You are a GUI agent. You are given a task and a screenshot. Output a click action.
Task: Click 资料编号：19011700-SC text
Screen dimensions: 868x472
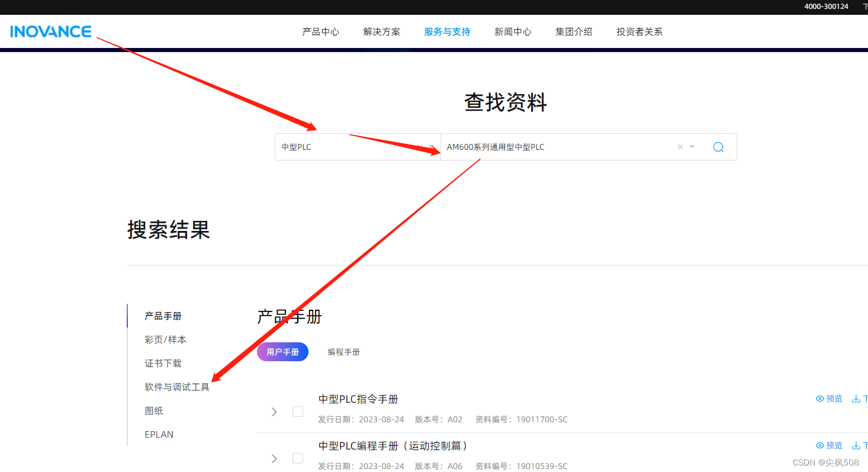click(x=521, y=420)
